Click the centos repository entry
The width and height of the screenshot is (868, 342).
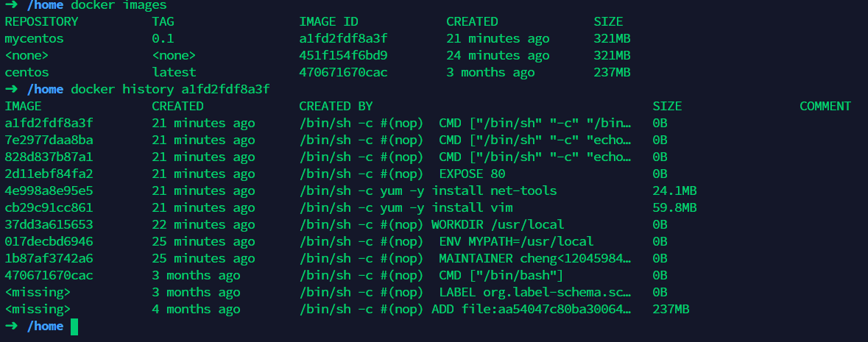click(x=27, y=73)
